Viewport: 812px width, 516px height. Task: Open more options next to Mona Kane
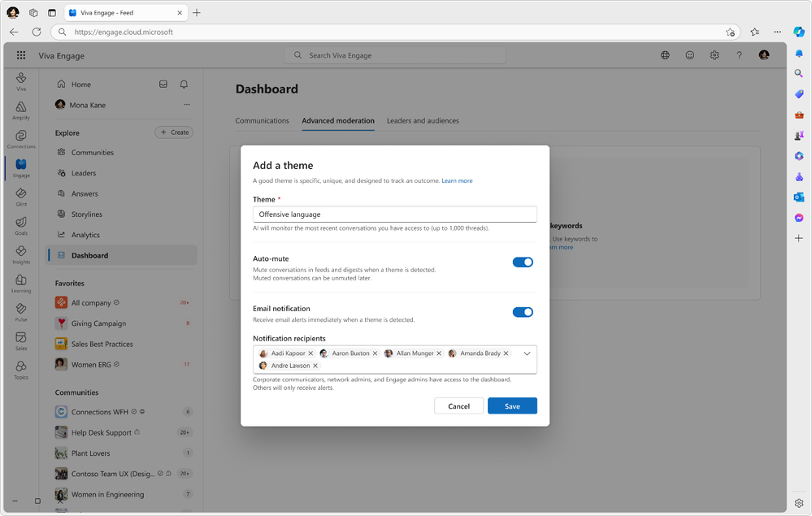(187, 105)
